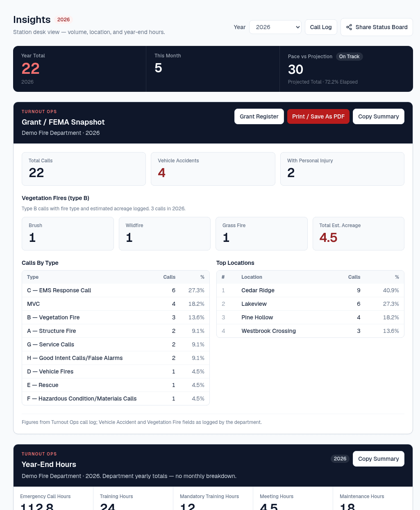Click the Emergency Call Hours card
The width and height of the screenshot is (420, 510).
point(53,499)
